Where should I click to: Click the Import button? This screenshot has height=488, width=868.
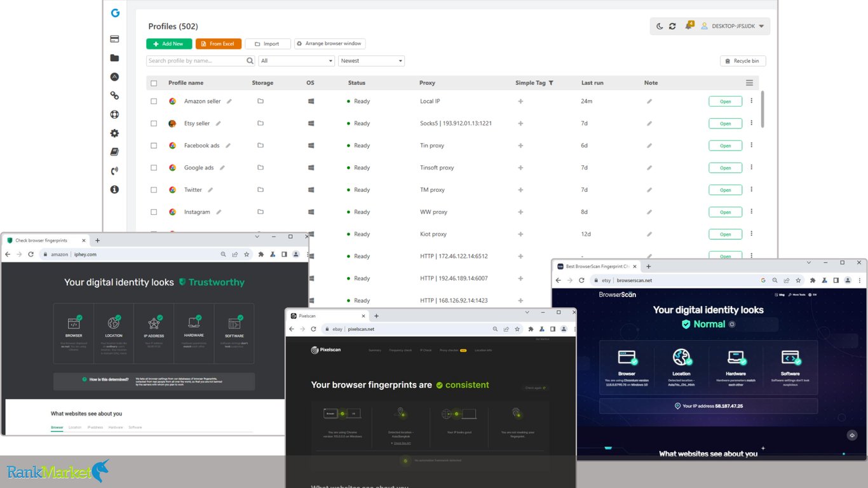coord(268,44)
